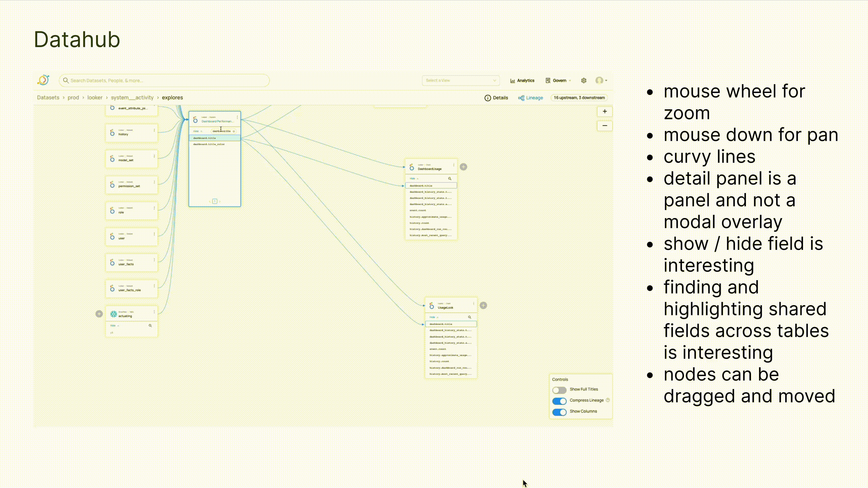
Task: Open the three-dot menu on Dashboard Performan node
Action: pos(237,117)
